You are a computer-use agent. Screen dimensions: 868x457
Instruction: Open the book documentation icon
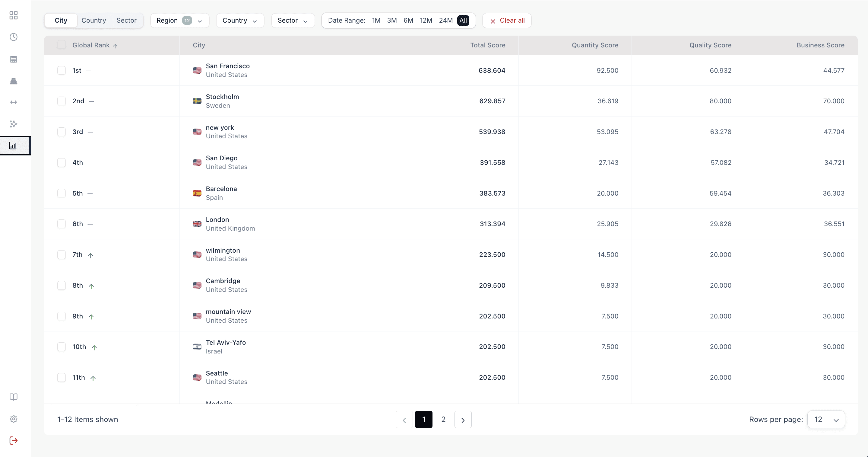click(14, 397)
